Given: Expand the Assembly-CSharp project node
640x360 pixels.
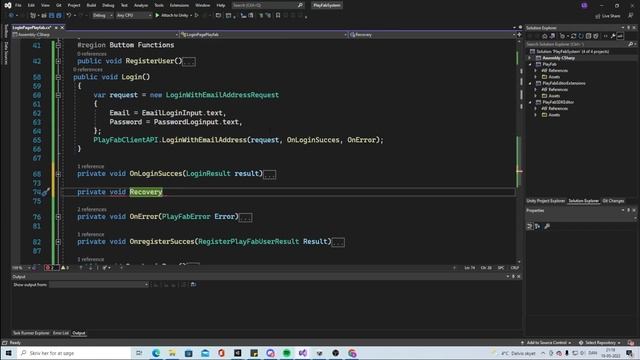Looking at the screenshot, I should pyautogui.click(x=530, y=58).
